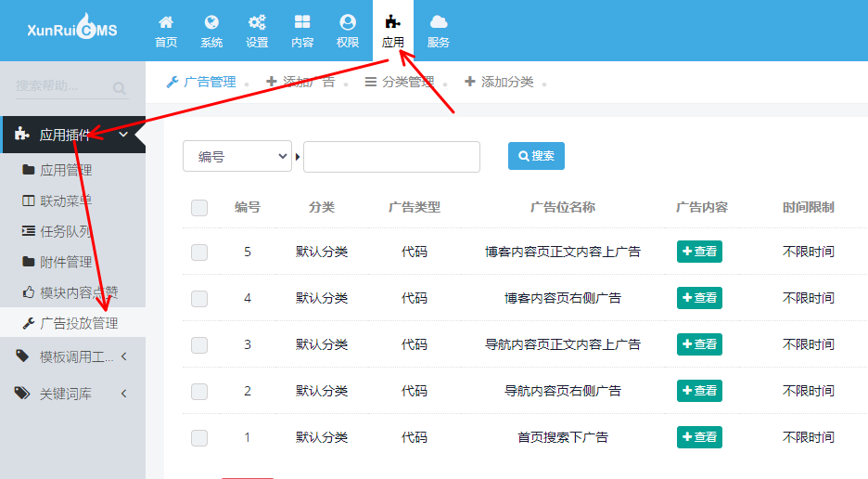Viewport: 868px width, 479px height.
Task: Click the 联动菜单 columns icon
Action: (x=28, y=201)
